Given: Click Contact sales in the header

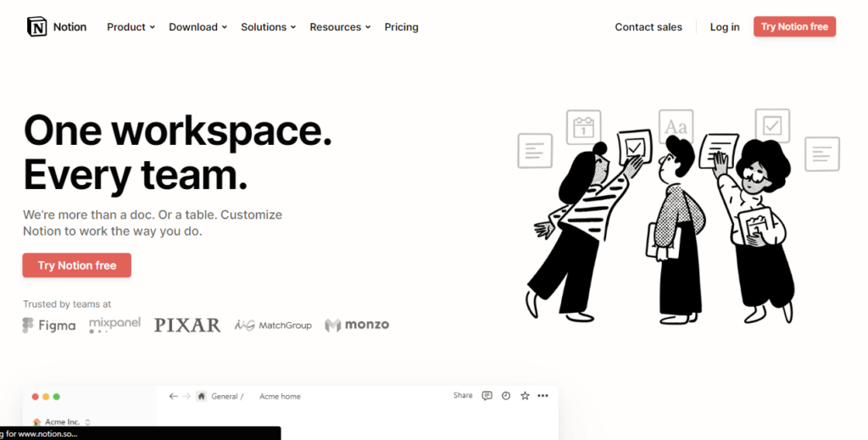Looking at the screenshot, I should click(648, 27).
